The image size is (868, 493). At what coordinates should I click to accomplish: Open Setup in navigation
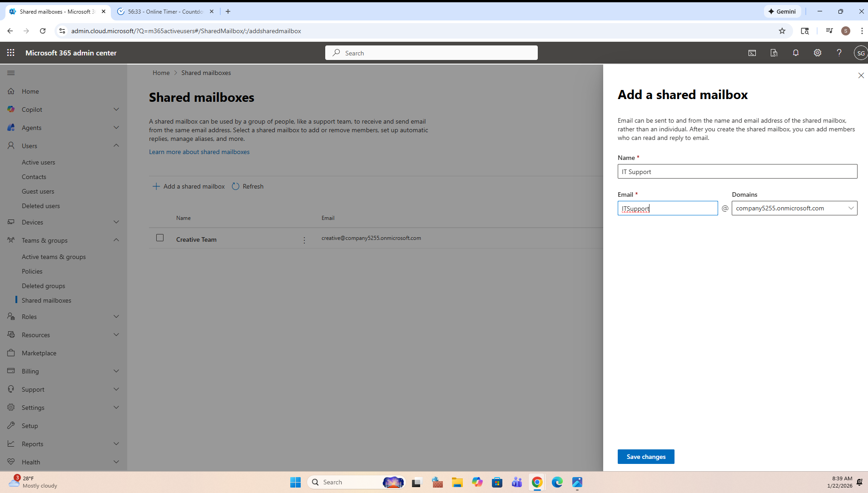pyautogui.click(x=30, y=426)
